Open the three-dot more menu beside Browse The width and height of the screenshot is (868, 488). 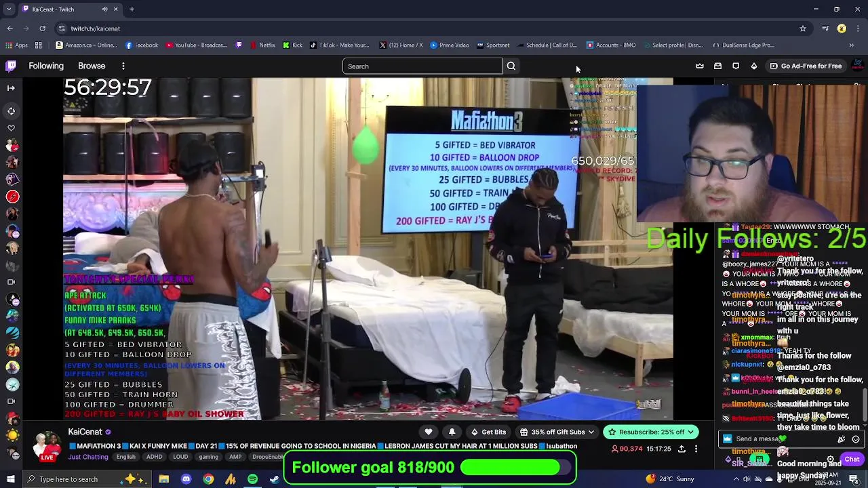pyautogui.click(x=123, y=66)
